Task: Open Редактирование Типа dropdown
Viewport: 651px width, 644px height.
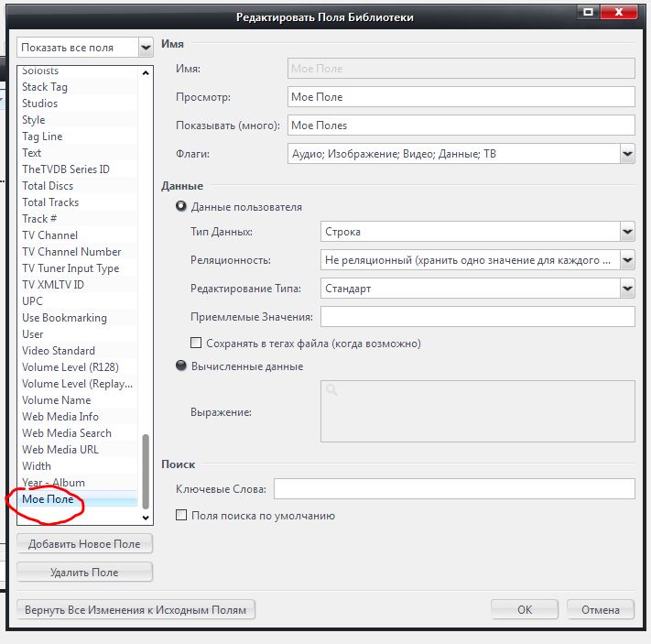Action: (626, 289)
